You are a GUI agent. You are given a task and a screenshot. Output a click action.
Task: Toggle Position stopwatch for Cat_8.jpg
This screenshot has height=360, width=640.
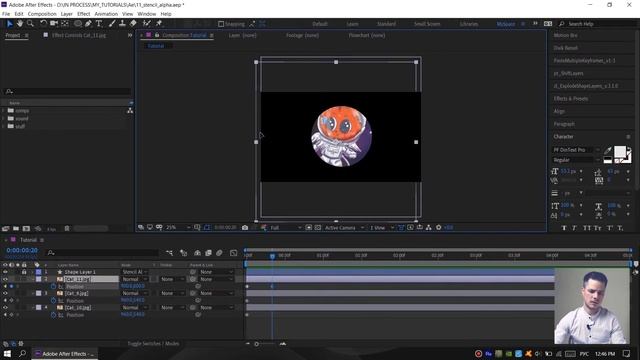[x=53, y=301]
